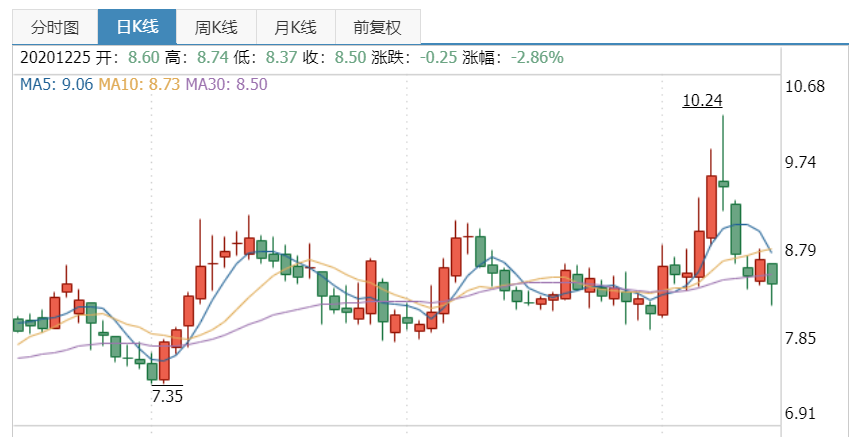This screenshot has height=437, width=855.
Task: Click the 10.68 y-axis label
Action: [805, 86]
